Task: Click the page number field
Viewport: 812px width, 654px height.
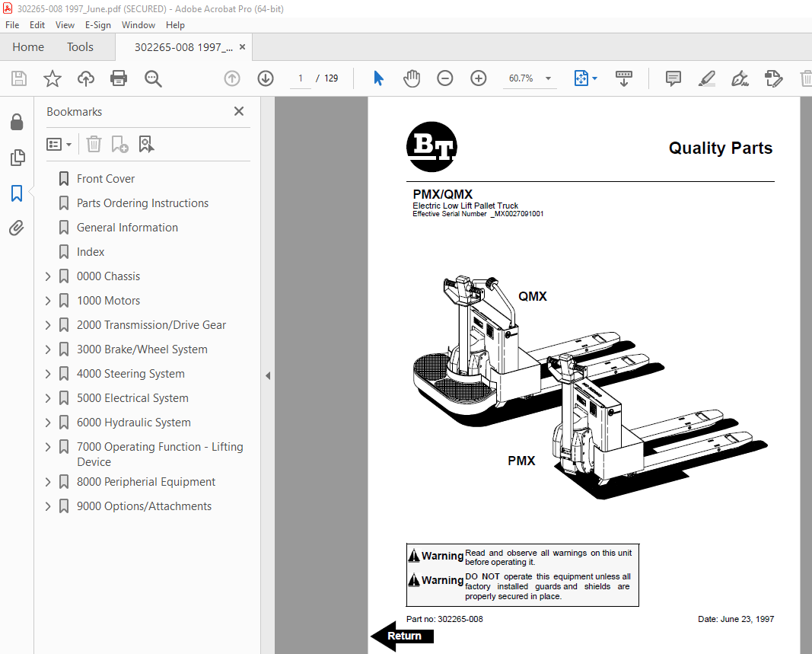Action: point(301,78)
